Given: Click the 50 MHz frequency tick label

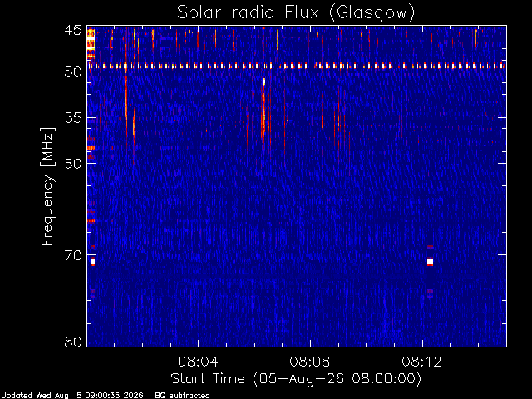Looking at the screenshot, I should [73, 72].
